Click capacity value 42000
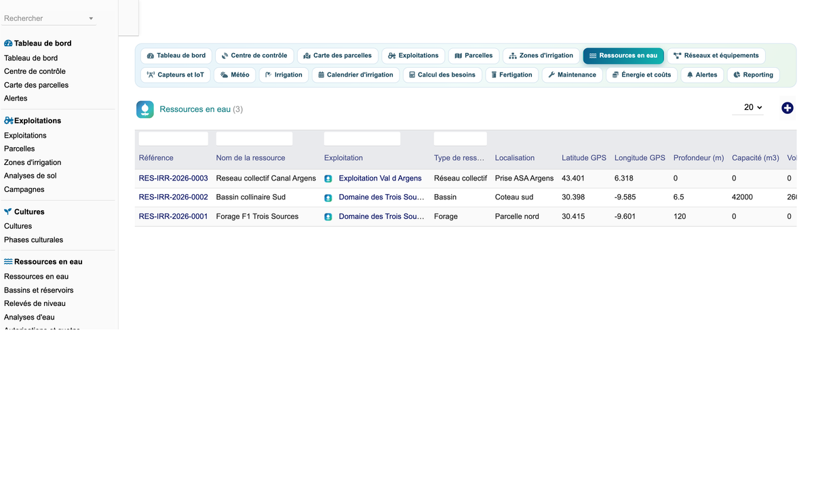814x504 pixels. (x=743, y=197)
